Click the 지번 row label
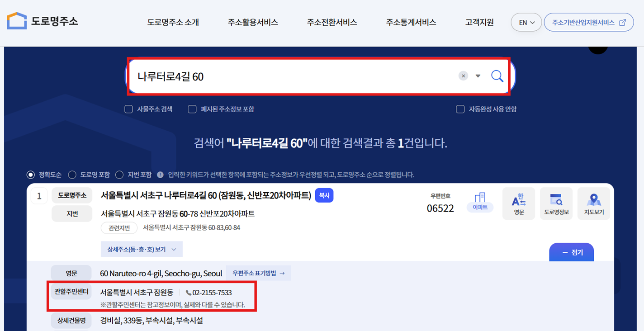The width and height of the screenshot is (644, 331). point(72,213)
